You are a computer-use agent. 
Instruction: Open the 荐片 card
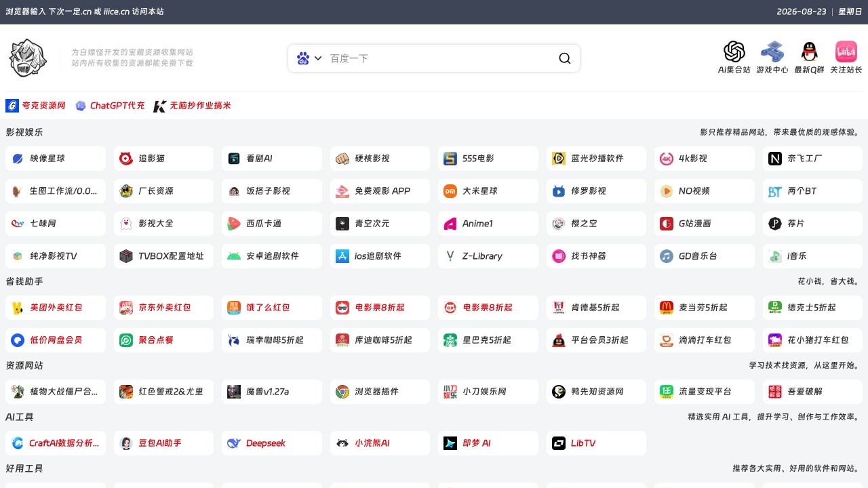coord(812,224)
